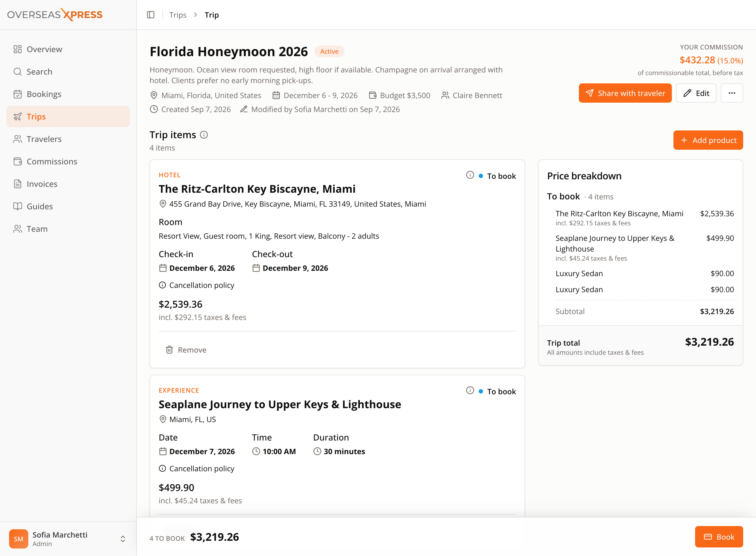The height and width of the screenshot is (556, 756).
Task: Open info icon on Seaplane experience card
Action: 470,391
